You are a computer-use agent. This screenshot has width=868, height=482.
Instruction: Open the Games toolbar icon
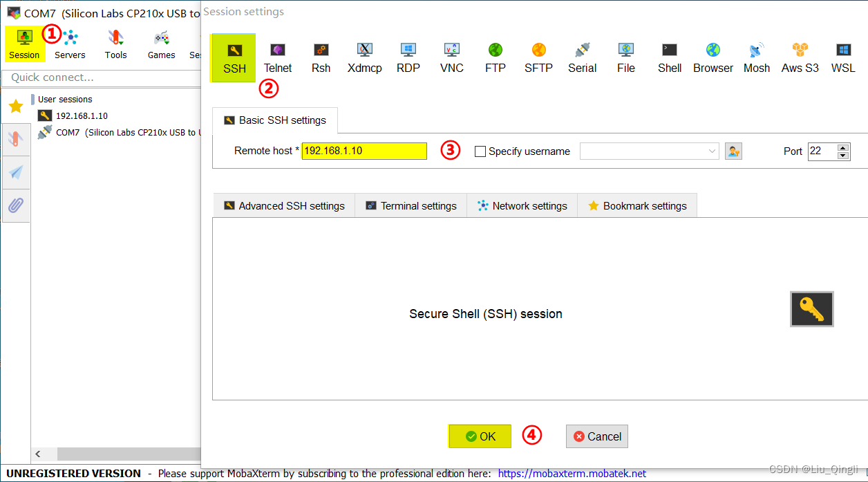click(x=161, y=44)
